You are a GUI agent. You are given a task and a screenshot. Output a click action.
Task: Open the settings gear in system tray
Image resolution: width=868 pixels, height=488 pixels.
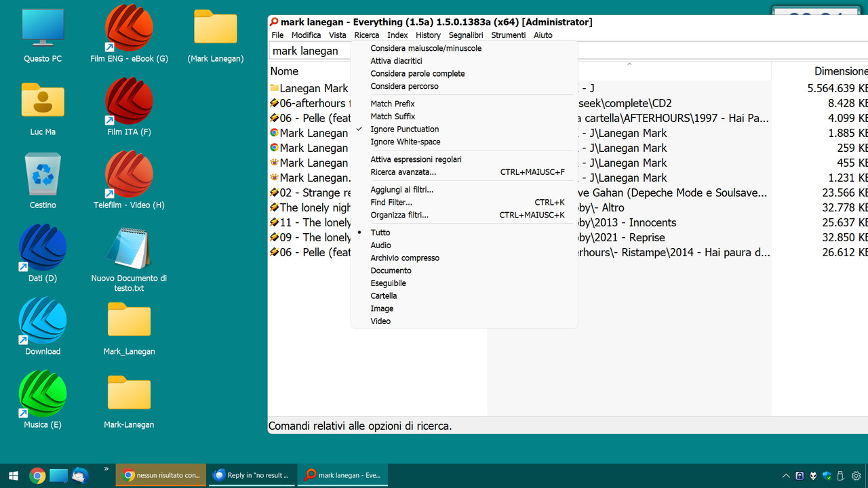pyautogui.click(x=856, y=476)
